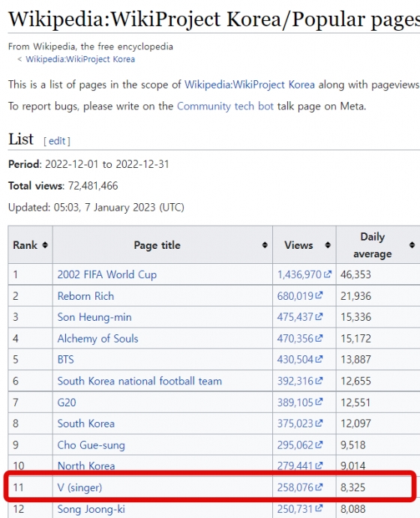Go to Son Heung-min article
Viewport: 420px width, 518px height.
pos(94,317)
